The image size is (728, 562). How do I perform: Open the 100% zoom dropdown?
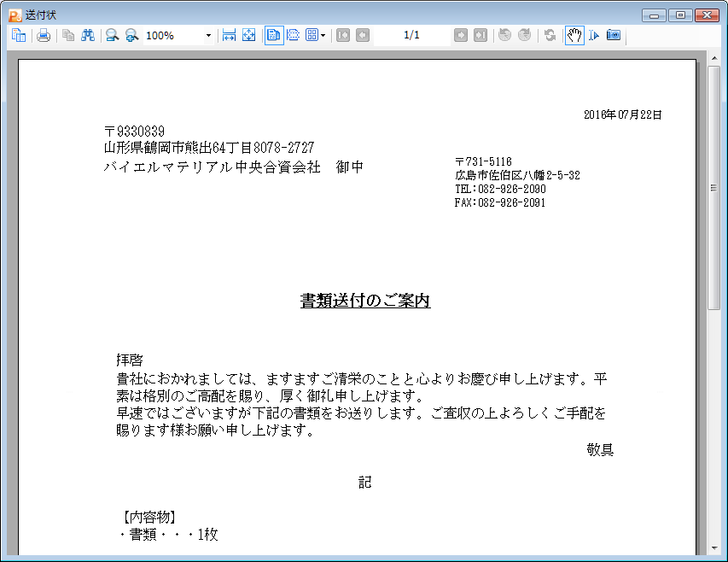tap(208, 36)
